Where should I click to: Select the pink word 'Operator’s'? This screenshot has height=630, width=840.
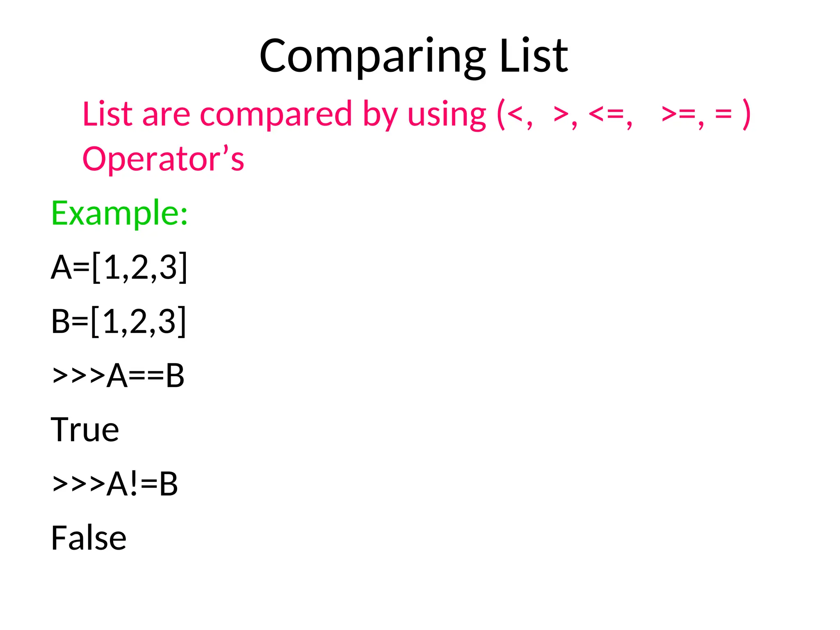(x=163, y=159)
